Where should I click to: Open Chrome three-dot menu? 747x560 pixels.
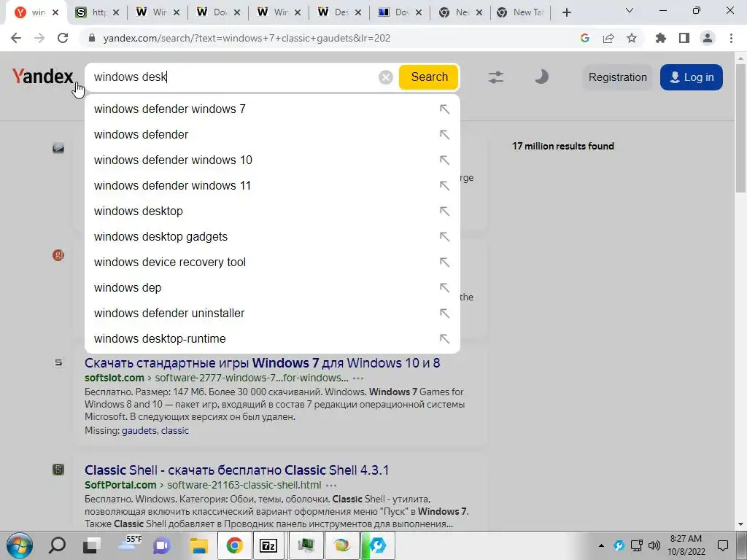coord(731,38)
